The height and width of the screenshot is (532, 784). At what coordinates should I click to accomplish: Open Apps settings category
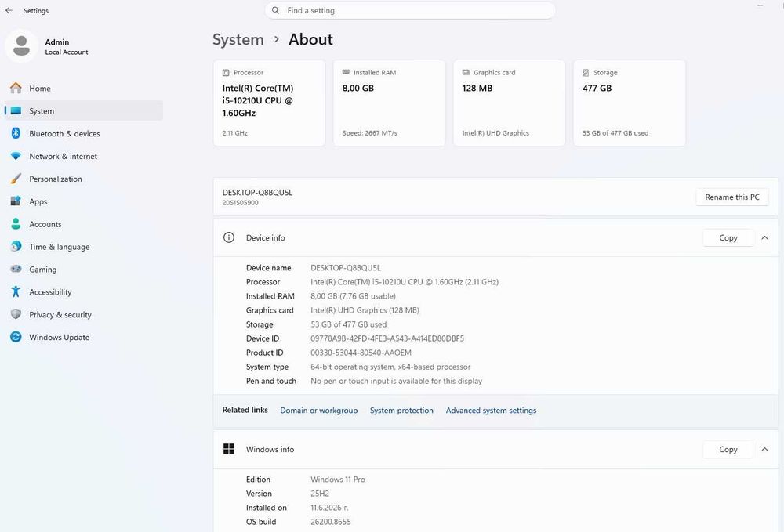(84, 201)
